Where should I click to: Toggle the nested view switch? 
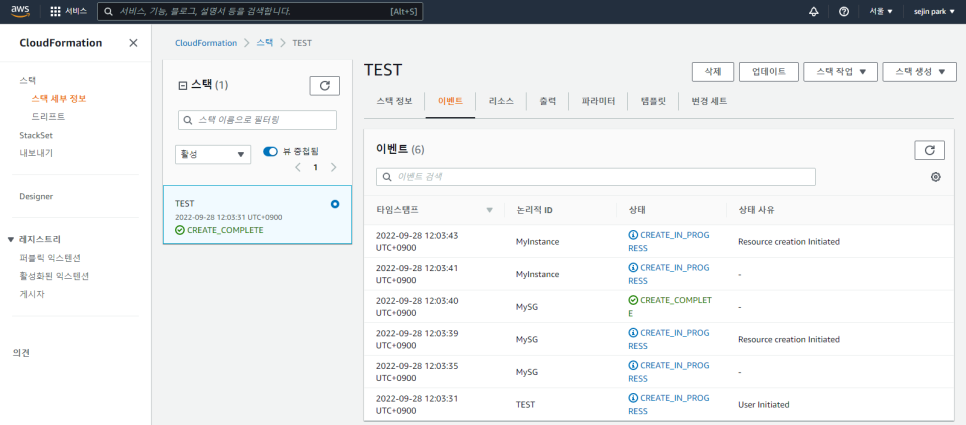pos(270,151)
